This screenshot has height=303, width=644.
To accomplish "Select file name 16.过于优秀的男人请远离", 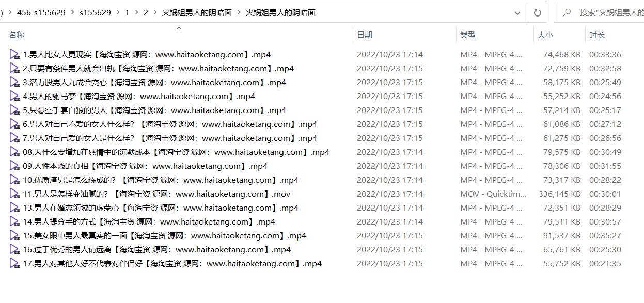I will (x=157, y=249).
